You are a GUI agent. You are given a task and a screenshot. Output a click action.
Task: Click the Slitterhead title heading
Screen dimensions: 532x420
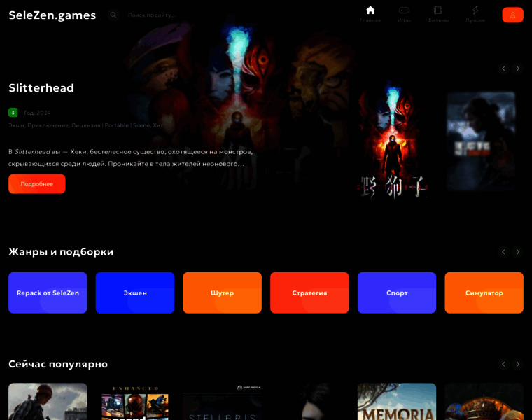41,88
